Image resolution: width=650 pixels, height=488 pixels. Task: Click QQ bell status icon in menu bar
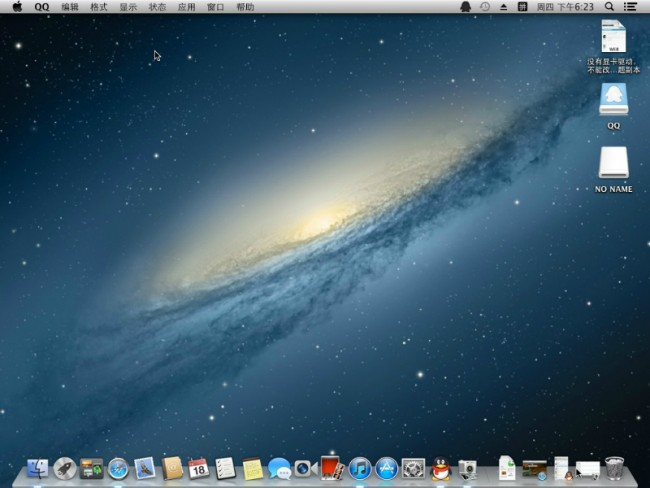pyautogui.click(x=465, y=6)
